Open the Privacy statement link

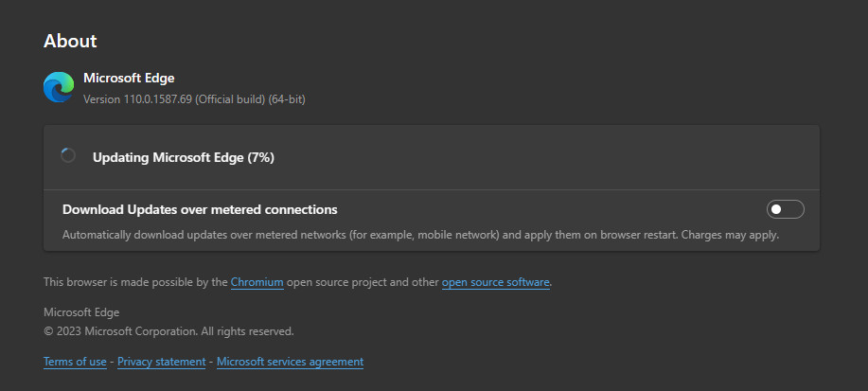161,362
